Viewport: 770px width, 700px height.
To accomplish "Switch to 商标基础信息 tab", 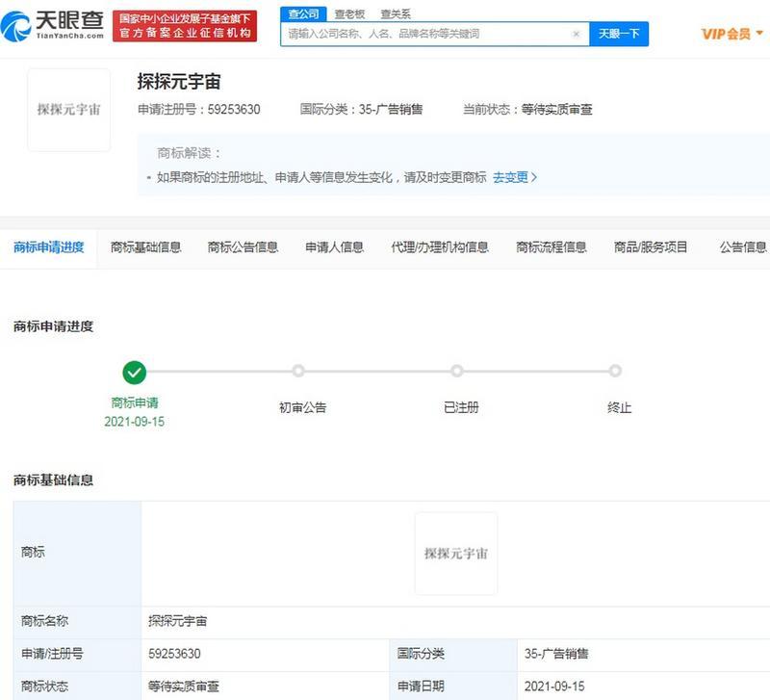I will pos(146,247).
